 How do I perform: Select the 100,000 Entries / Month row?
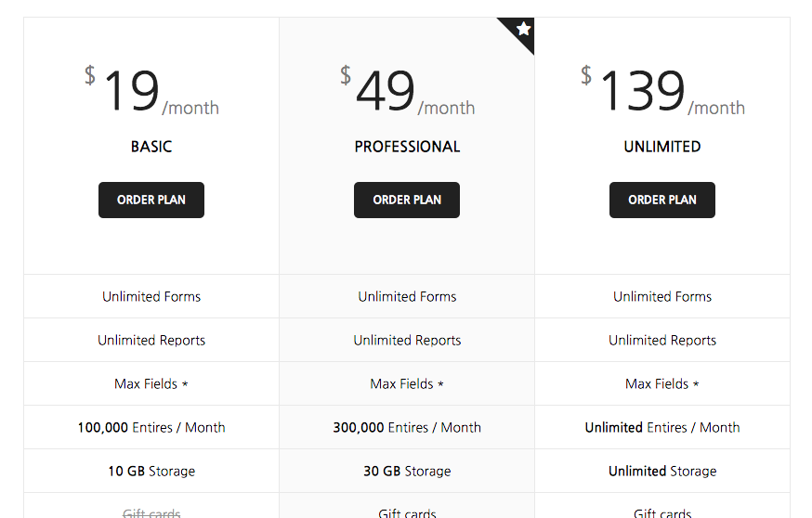151,428
